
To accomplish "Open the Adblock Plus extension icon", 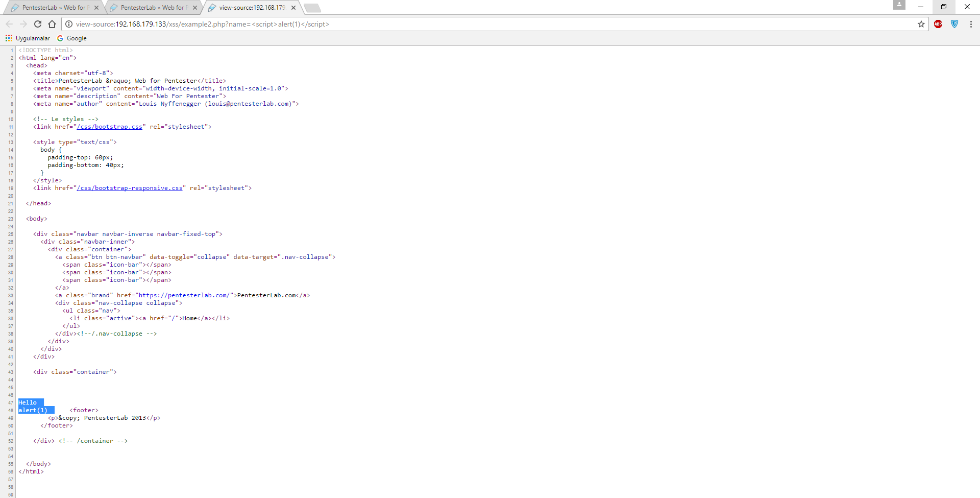I will tap(938, 24).
